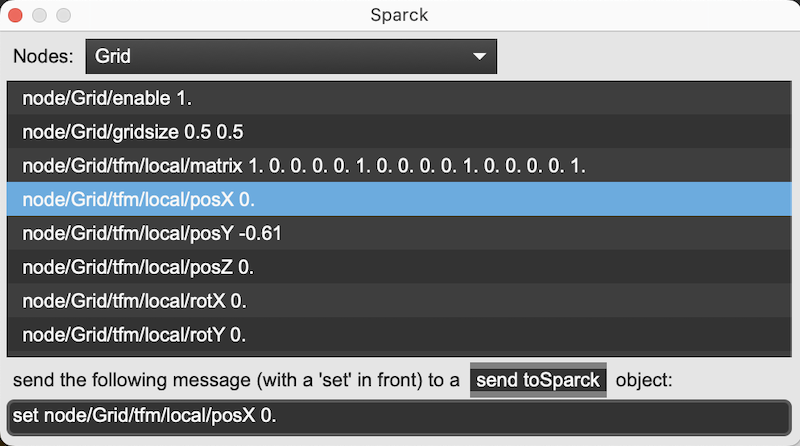
Task: Click the 'Nodes:' label
Action: coord(43,56)
